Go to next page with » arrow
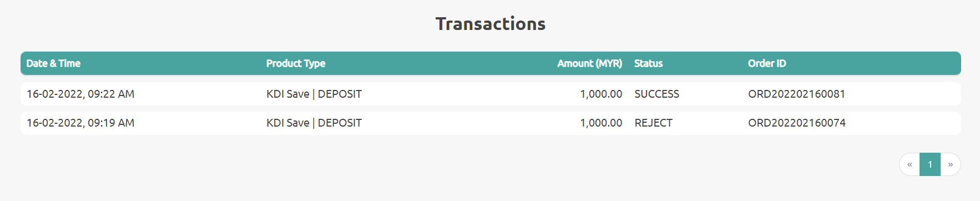Viewport: 980px width, 201px height. click(x=951, y=164)
